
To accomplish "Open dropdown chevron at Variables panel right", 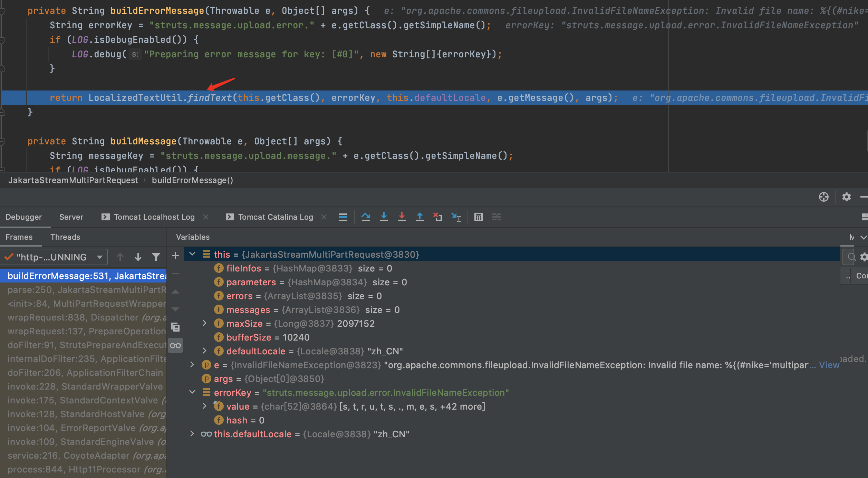I will (864, 237).
